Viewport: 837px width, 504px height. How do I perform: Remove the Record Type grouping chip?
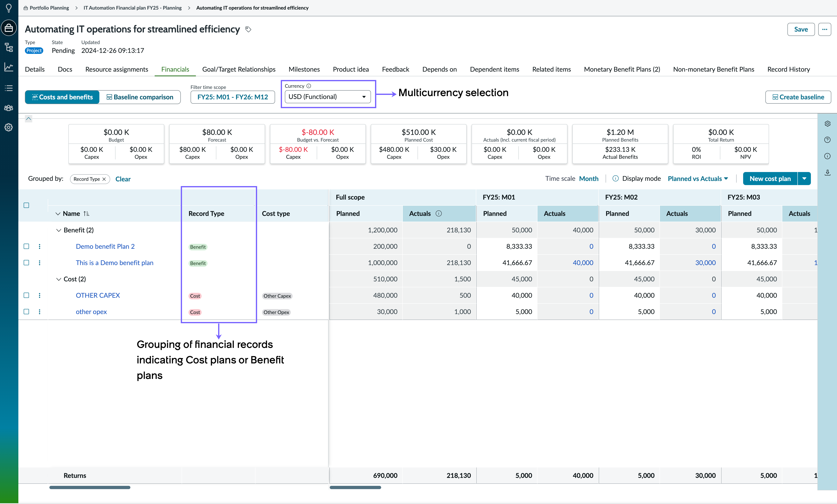tap(104, 179)
